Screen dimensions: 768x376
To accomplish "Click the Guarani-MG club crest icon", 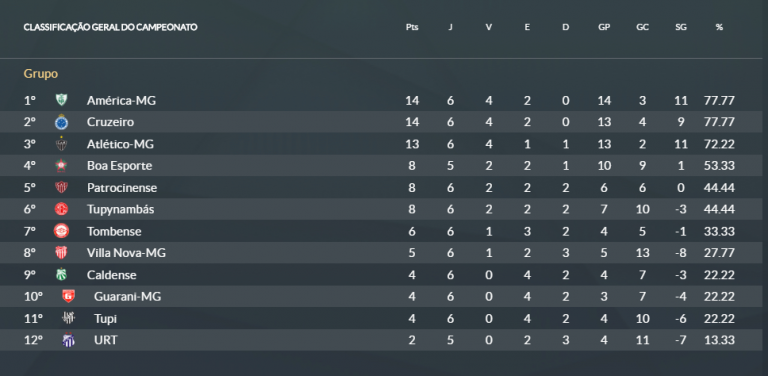I will point(68,296).
